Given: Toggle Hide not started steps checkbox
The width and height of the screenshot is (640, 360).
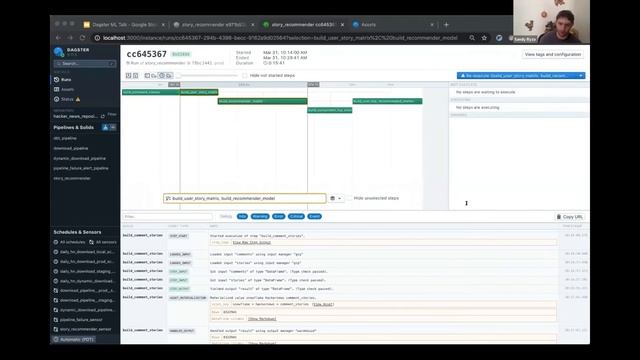Looking at the screenshot, I should pyautogui.click(x=244, y=76).
